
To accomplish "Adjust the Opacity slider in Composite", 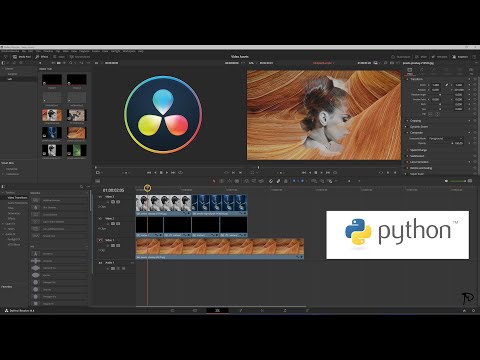I will 440,143.
